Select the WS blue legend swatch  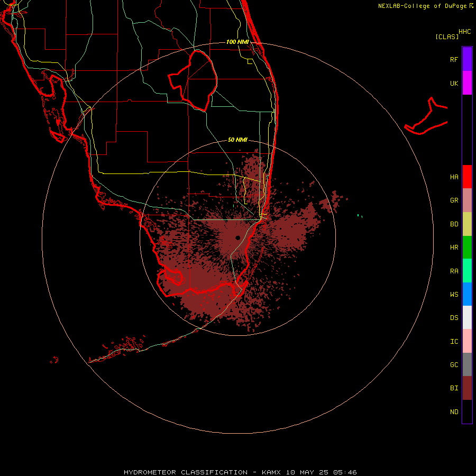(467, 294)
